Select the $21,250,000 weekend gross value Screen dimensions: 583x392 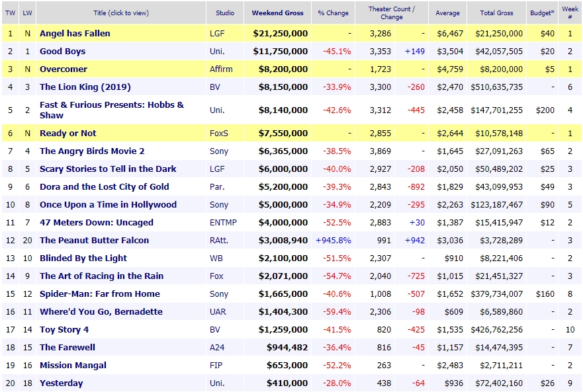click(x=281, y=34)
